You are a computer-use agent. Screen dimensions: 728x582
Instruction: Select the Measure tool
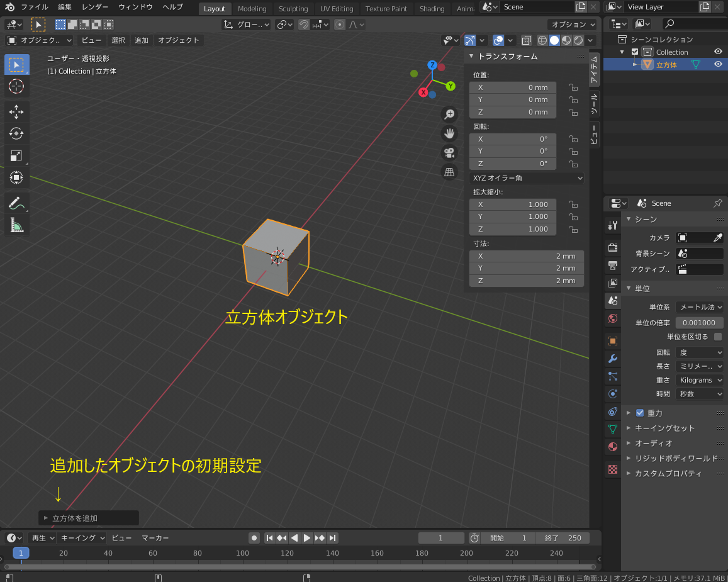pos(17,225)
